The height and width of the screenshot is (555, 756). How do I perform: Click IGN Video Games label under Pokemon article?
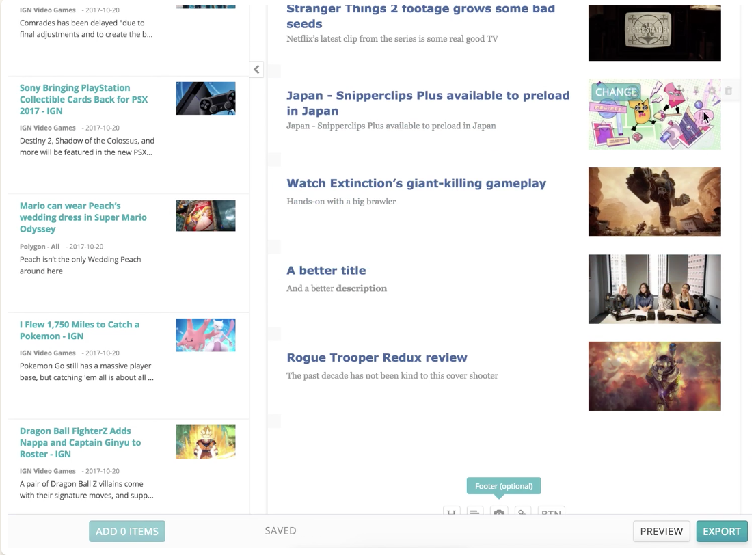[48, 353]
